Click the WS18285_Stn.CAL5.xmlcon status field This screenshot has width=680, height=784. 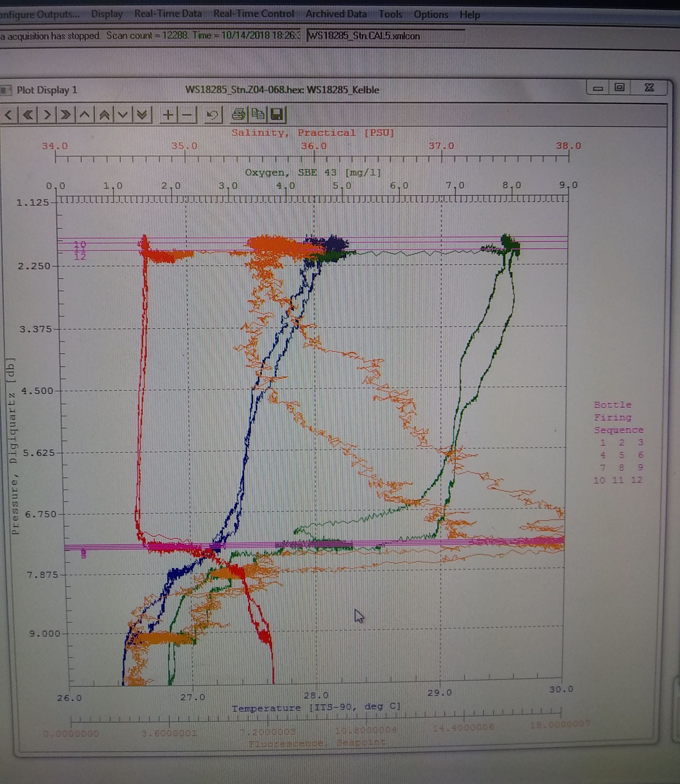[x=386, y=36]
